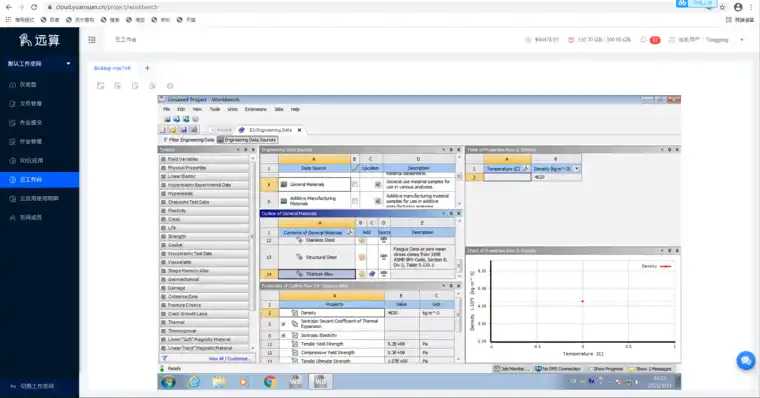
Task: Expand Field Variables in Toolbox
Action: point(163,159)
